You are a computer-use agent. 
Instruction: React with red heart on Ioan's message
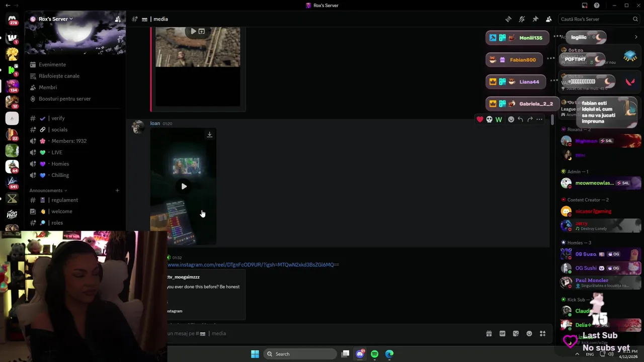tap(480, 119)
